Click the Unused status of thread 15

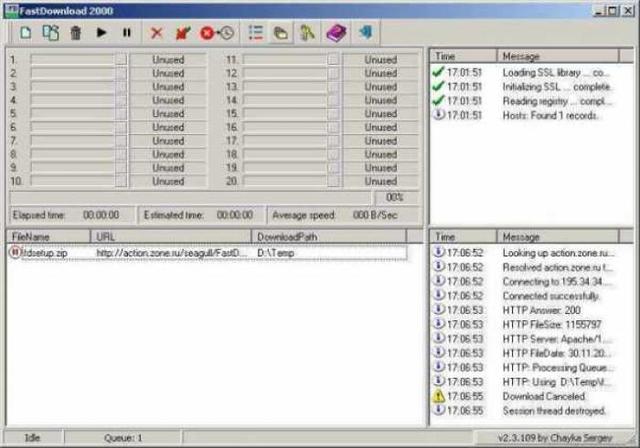click(380, 114)
